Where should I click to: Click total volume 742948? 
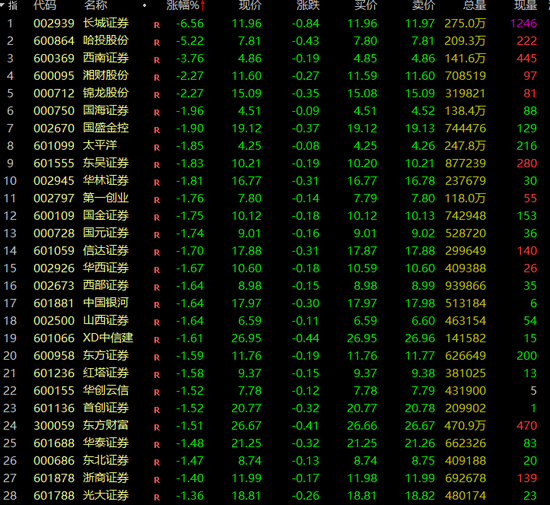point(465,216)
